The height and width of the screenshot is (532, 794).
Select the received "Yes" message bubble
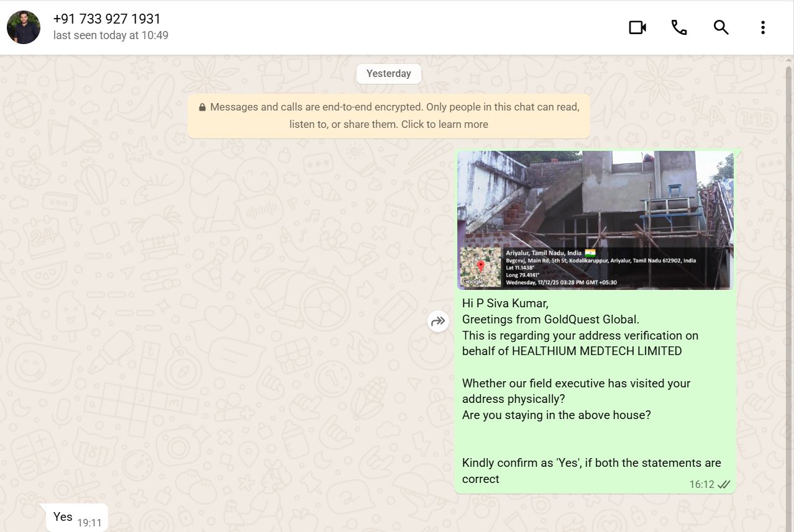click(63, 516)
